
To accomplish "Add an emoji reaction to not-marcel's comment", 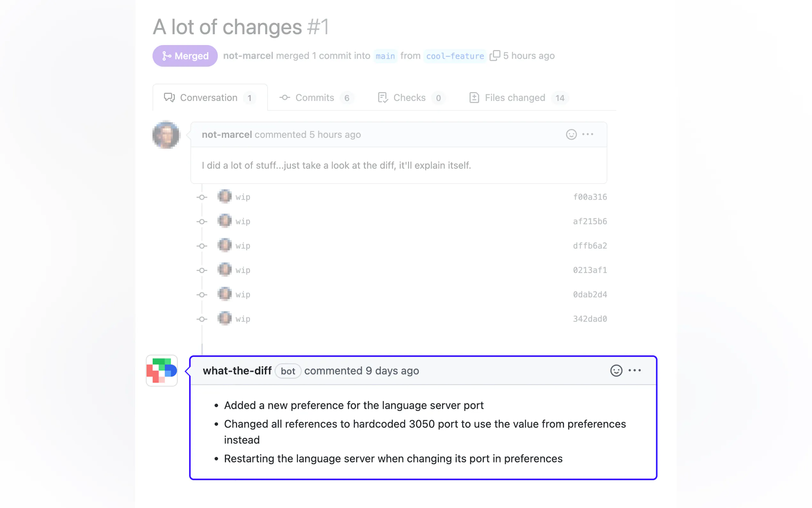I will click(x=571, y=134).
